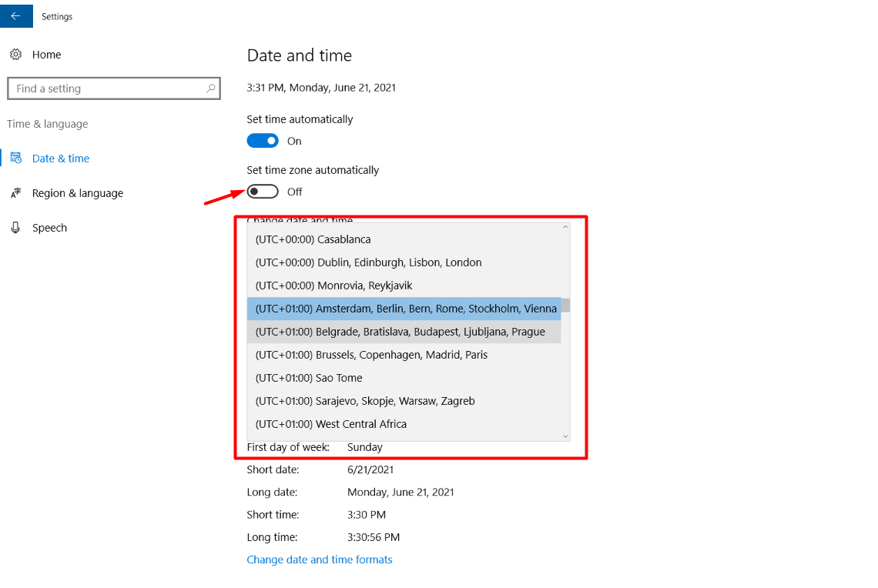878x588 pixels.
Task: Click the Date and time page title
Action: coord(300,55)
